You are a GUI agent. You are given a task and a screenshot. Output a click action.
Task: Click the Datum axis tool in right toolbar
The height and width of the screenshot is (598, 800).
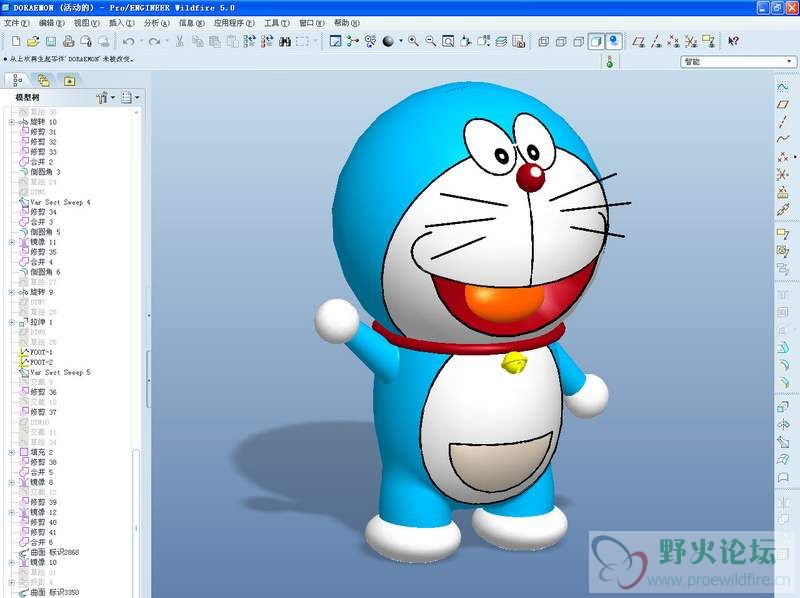click(783, 122)
